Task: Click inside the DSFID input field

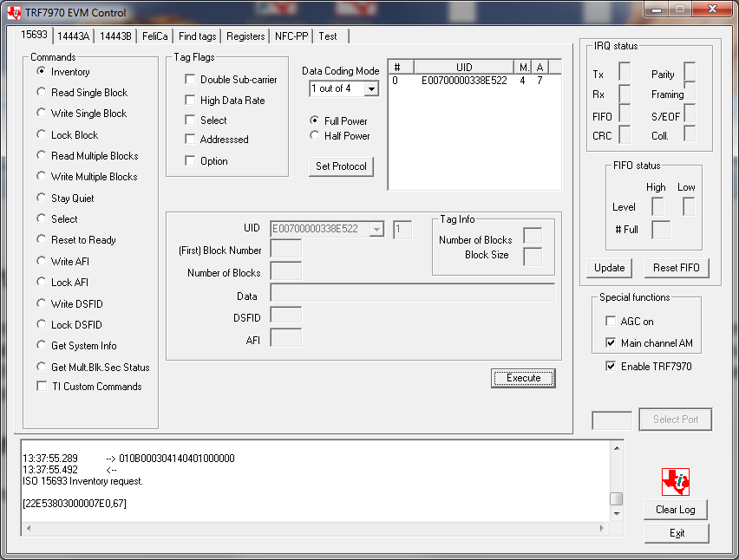Action: tap(286, 316)
